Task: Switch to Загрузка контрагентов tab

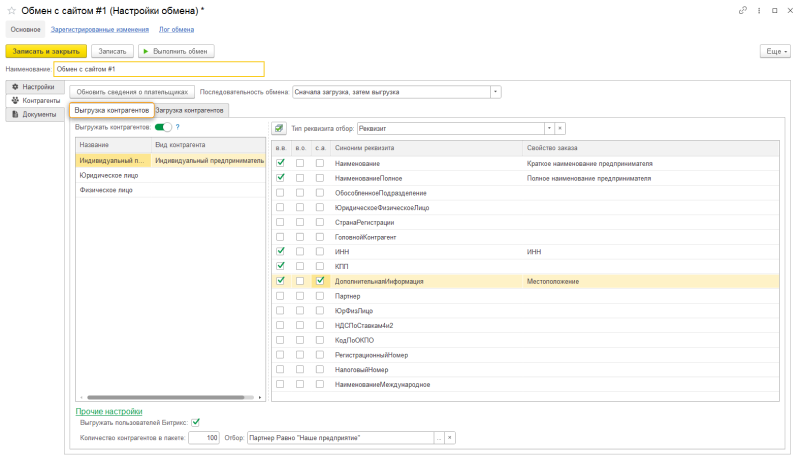Action: tap(191, 109)
